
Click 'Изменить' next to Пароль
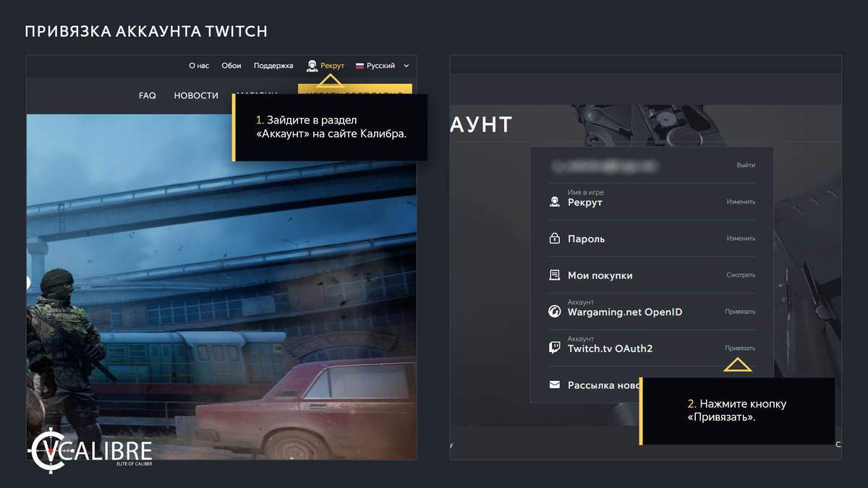[x=741, y=239]
